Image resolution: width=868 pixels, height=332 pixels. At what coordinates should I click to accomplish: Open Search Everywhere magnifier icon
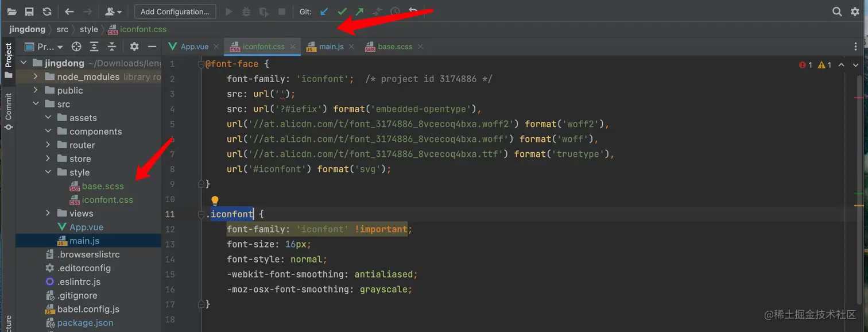(x=837, y=11)
